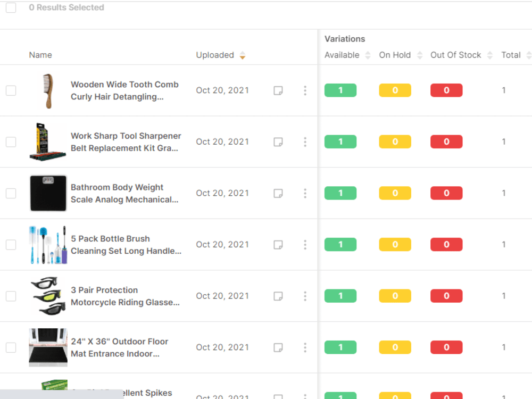
Task: Toggle the select-all results checkbox
Action: click(x=11, y=7)
